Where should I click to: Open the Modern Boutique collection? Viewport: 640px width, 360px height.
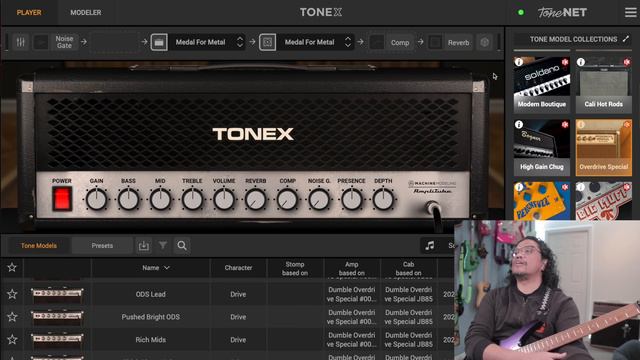click(x=542, y=85)
